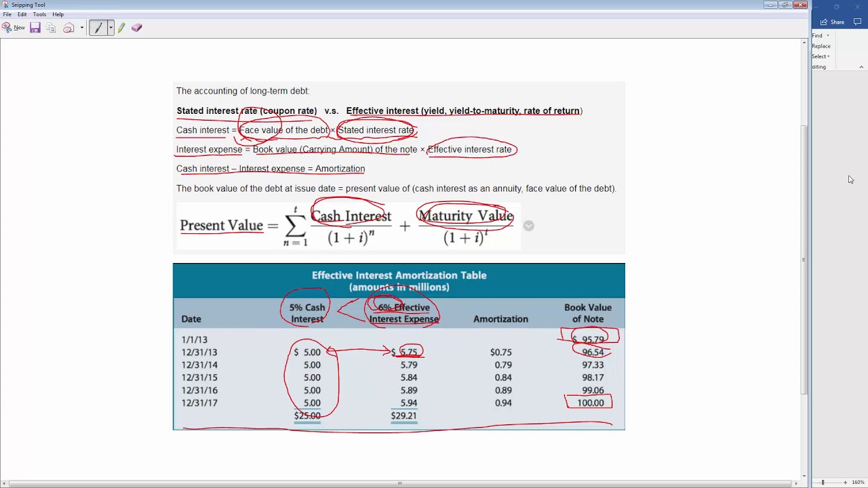Click Replace in Word's Editing group
This screenshot has width=868, height=488.
pos(821,46)
